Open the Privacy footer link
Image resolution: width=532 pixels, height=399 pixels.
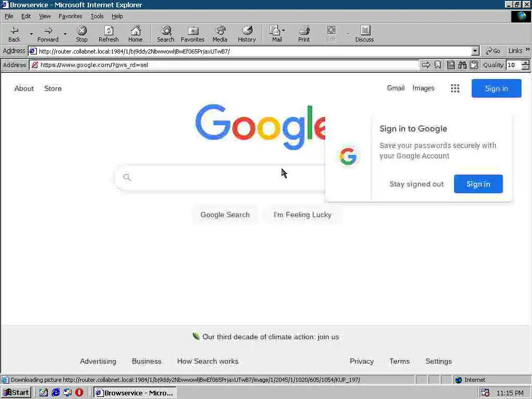(x=362, y=362)
